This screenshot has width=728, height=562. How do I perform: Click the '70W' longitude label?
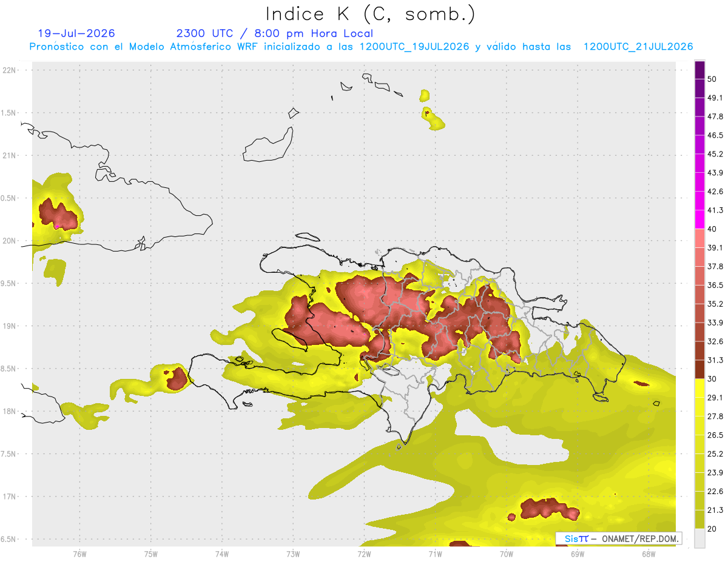[507, 554]
